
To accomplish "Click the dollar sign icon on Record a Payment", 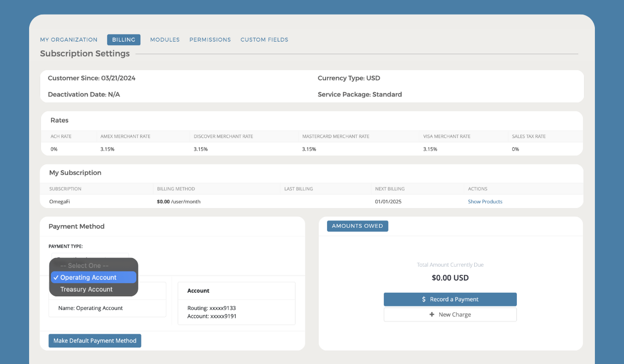I will click(x=424, y=300).
